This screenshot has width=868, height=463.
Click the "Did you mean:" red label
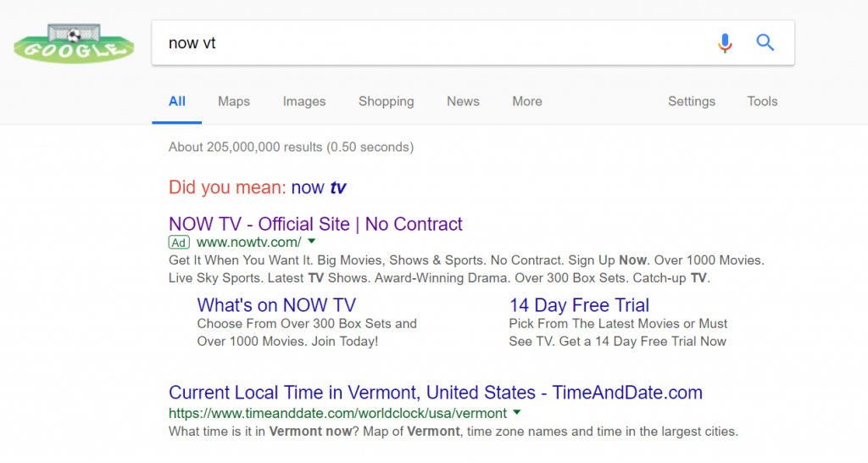point(227,187)
